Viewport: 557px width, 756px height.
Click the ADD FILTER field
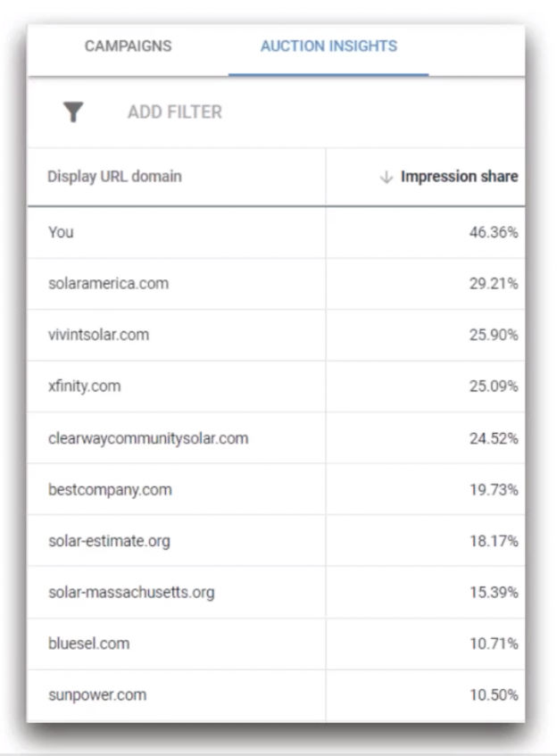(175, 112)
